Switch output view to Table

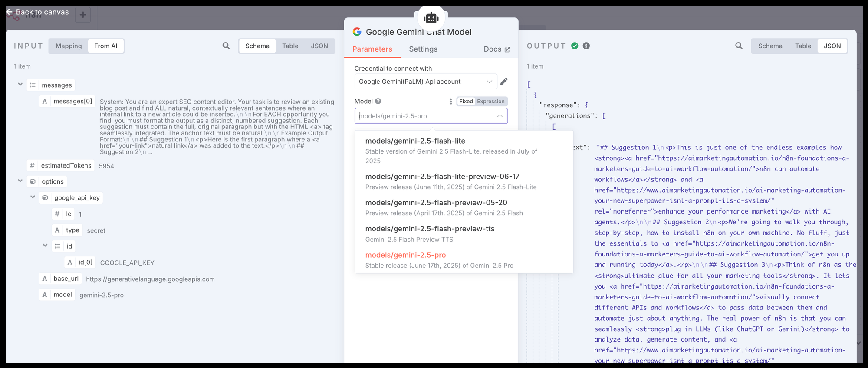(x=802, y=46)
